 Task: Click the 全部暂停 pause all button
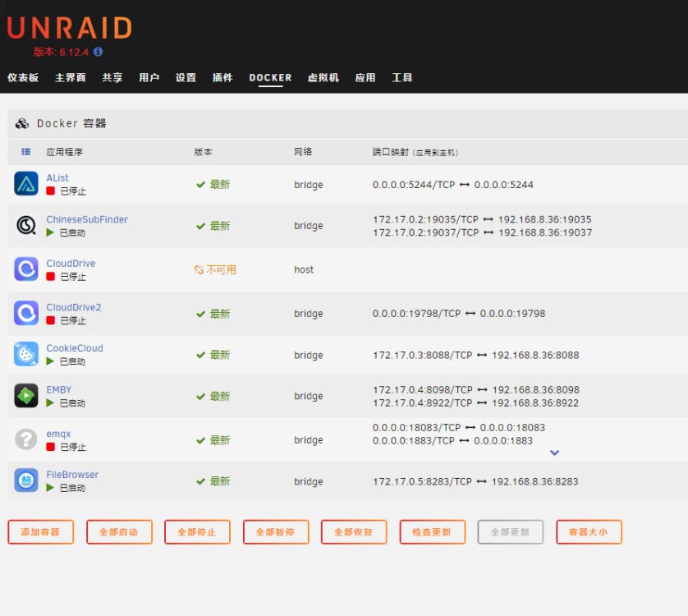[276, 531]
